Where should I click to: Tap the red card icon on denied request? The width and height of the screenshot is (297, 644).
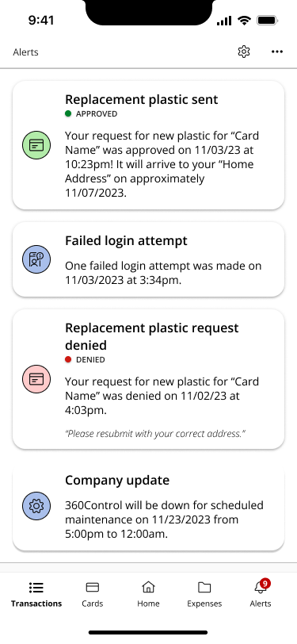pos(36,379)
